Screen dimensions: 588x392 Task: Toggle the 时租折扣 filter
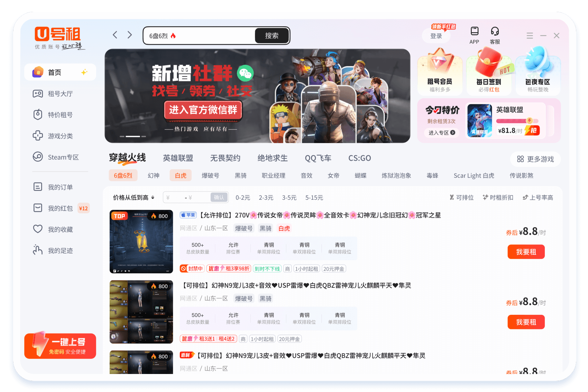(x=498, y=197)
